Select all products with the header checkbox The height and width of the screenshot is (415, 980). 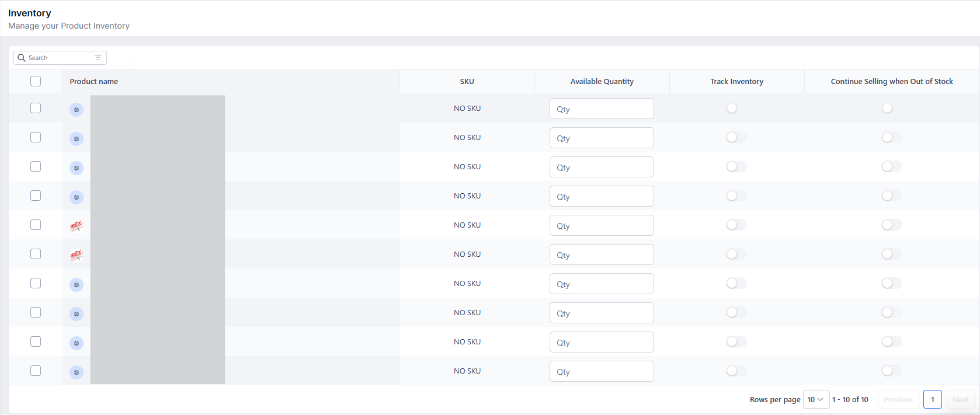[36, 81]
